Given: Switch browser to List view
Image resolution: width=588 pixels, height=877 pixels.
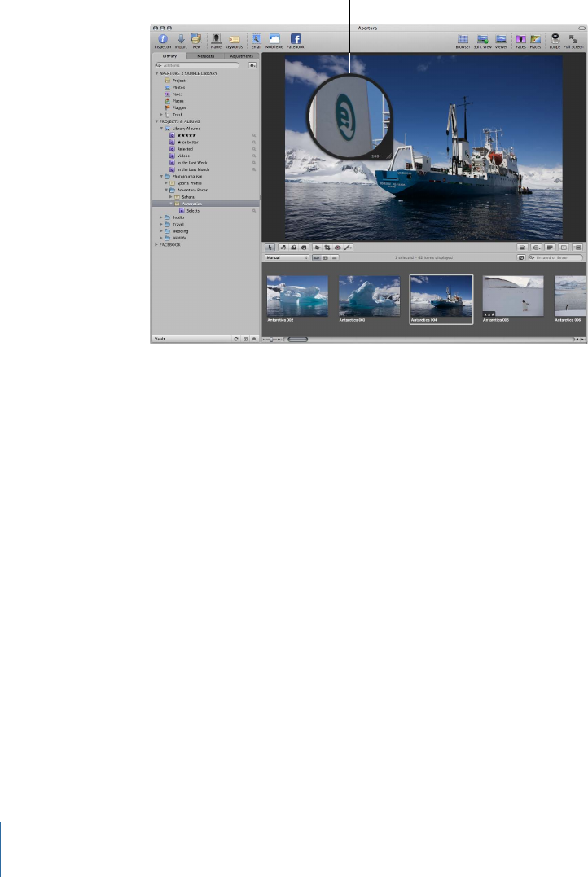Looking at the screenshot, I should click(x=335, y=258).
